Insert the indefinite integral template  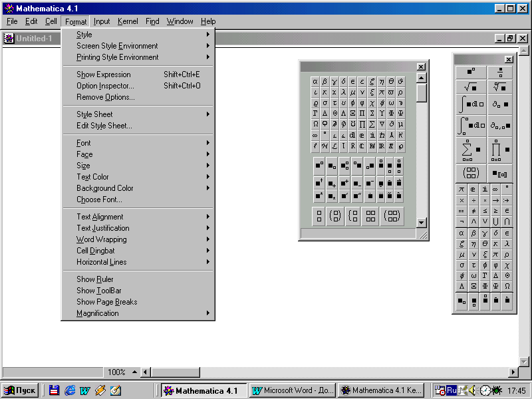[x=471, y=104]
